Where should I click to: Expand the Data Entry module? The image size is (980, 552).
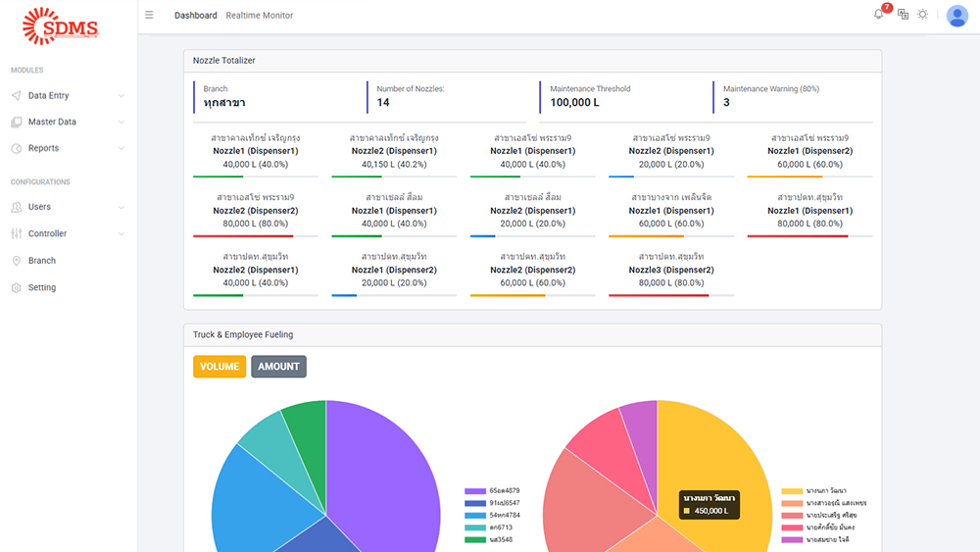[67, 96]
